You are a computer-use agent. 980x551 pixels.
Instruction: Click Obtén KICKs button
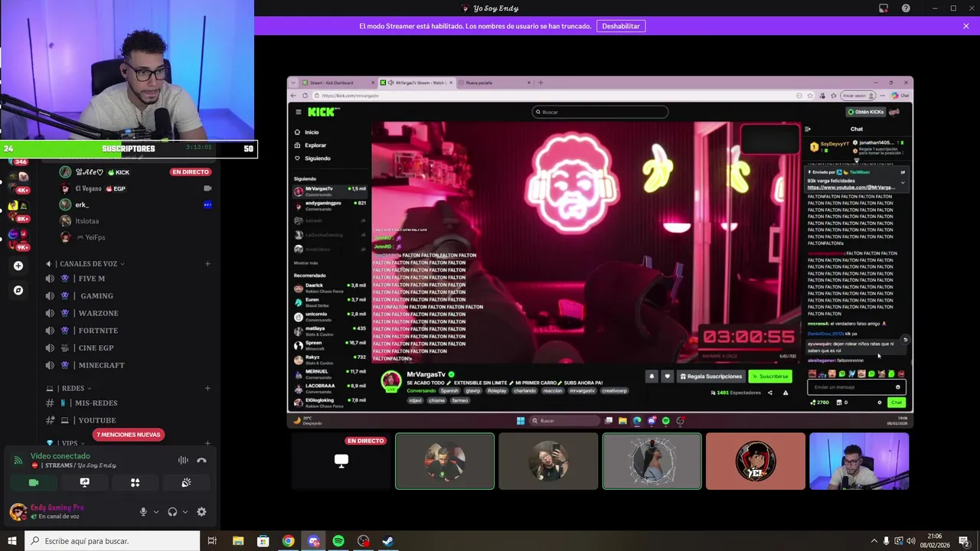866,112
